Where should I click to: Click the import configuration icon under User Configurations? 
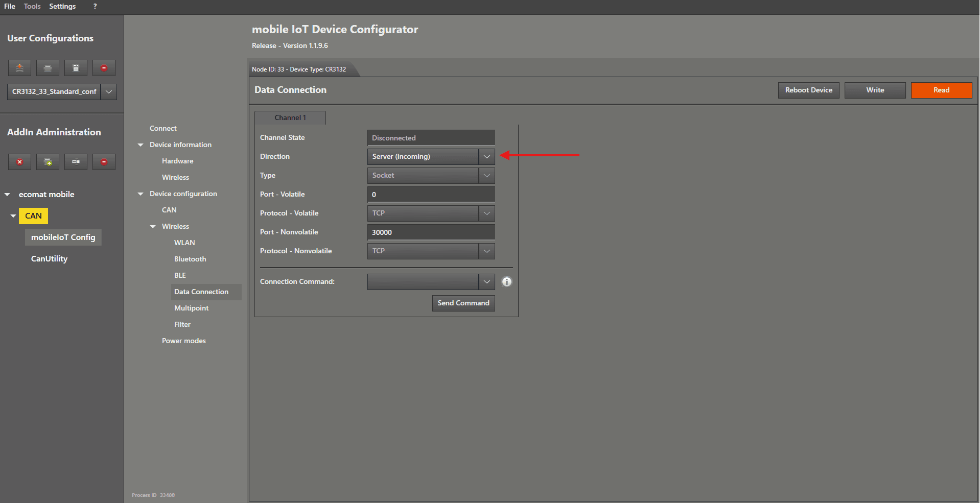[19, 68]
